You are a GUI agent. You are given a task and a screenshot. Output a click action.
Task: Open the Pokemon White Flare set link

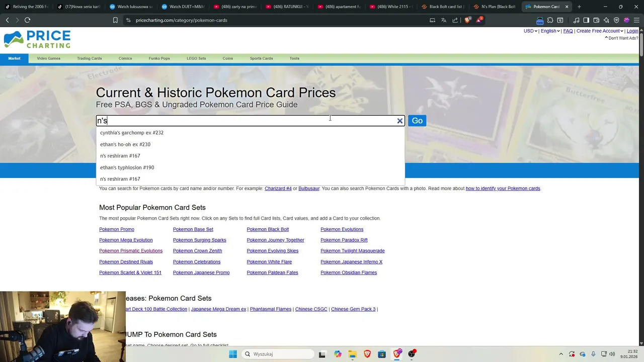tap(269, 262)
